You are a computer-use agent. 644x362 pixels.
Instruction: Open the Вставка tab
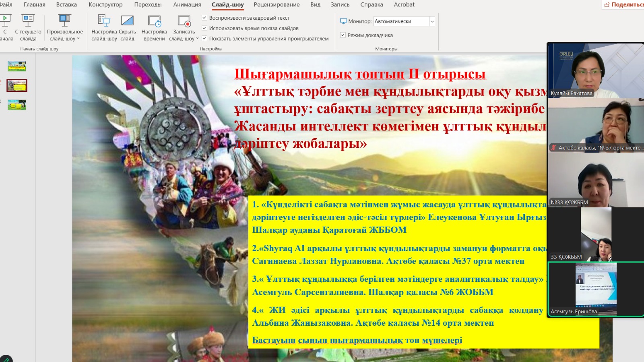[x=66, y=5]
